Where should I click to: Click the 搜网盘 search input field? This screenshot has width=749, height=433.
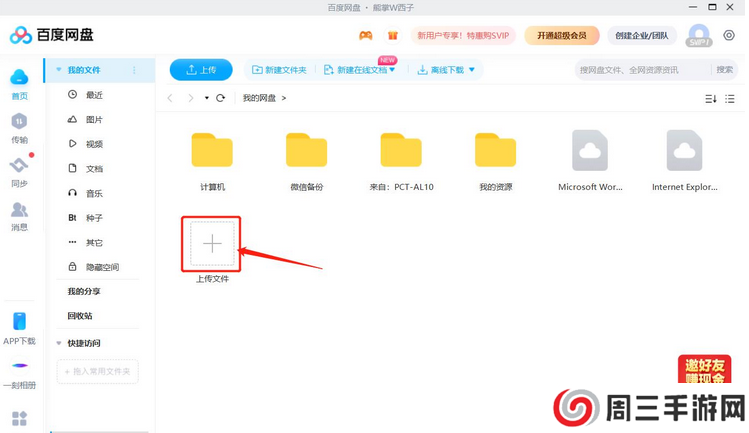point(640,70)
